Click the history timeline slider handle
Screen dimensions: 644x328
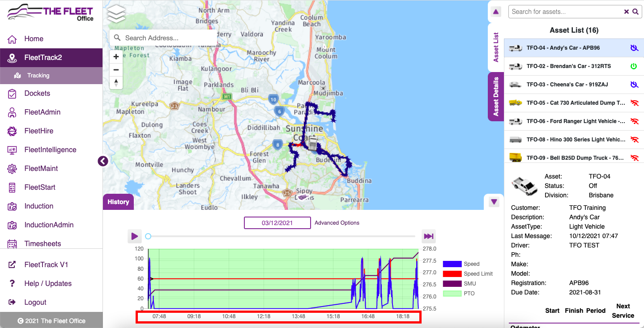(x=148, y=236)
